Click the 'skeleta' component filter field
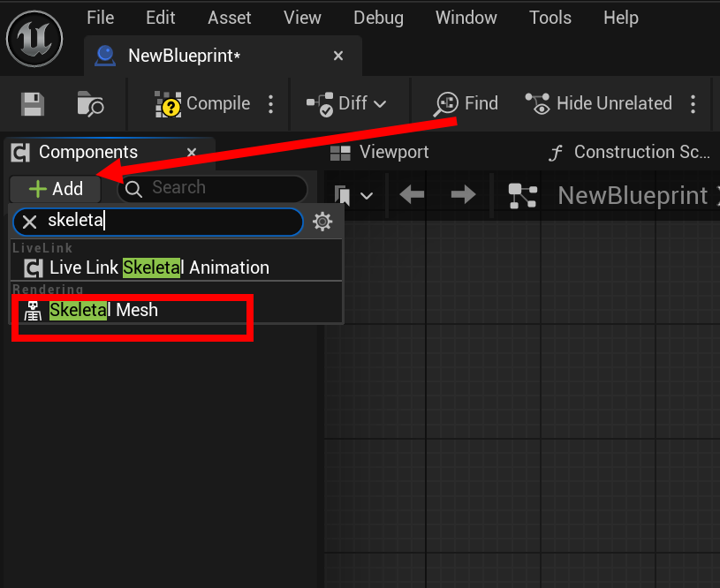The image size is (720, 588). pyautogui.click(x=158, y=222)
